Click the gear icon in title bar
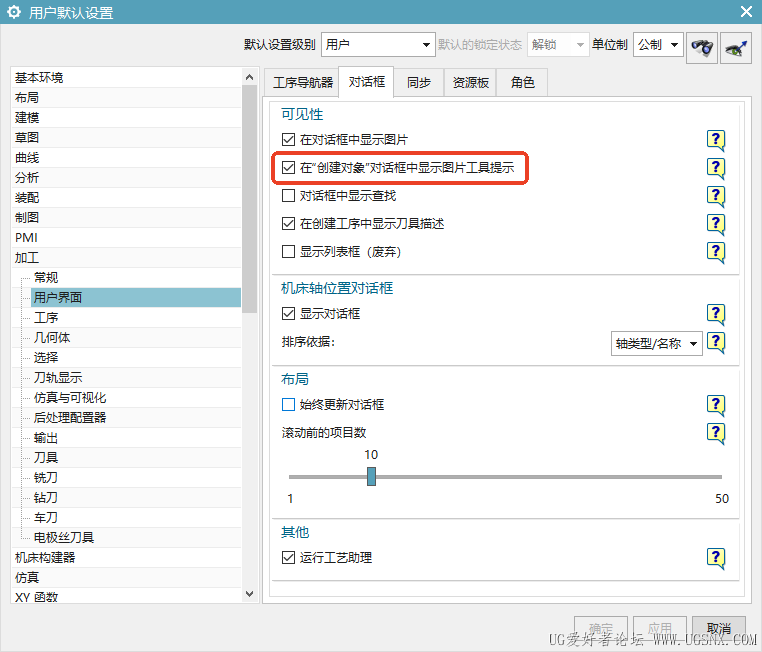762x652 pixels. click(x=14, y=12)
